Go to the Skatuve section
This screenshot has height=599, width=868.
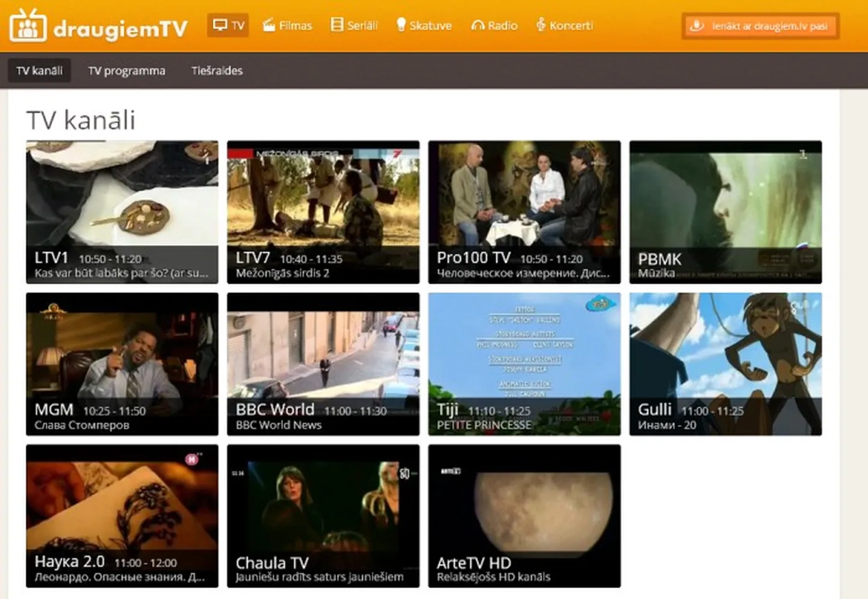424,25
